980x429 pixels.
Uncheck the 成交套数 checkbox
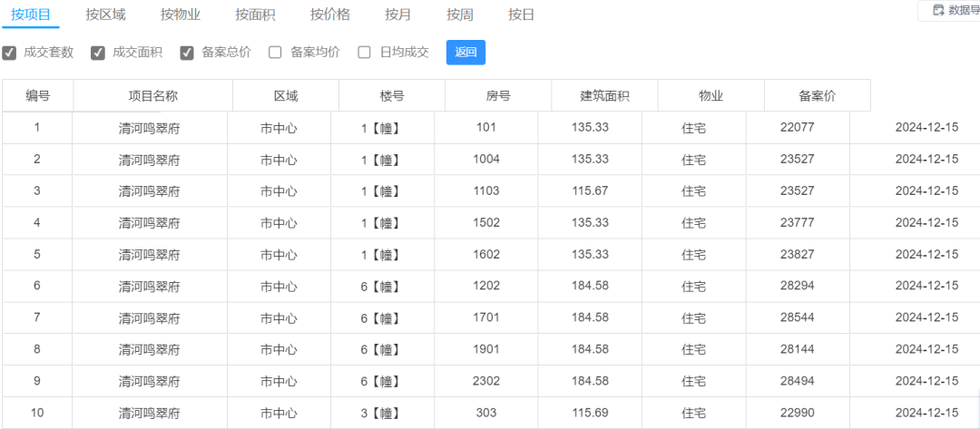click(9, 54)
